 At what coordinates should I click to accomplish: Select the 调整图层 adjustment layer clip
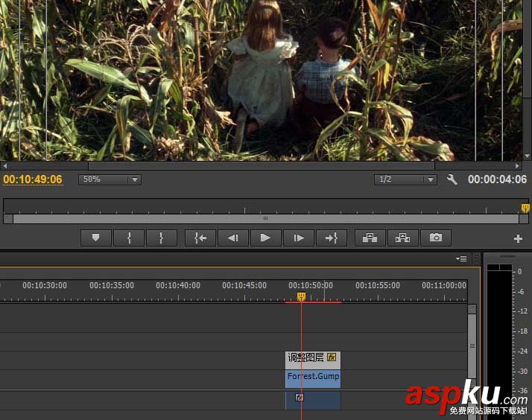312,360
